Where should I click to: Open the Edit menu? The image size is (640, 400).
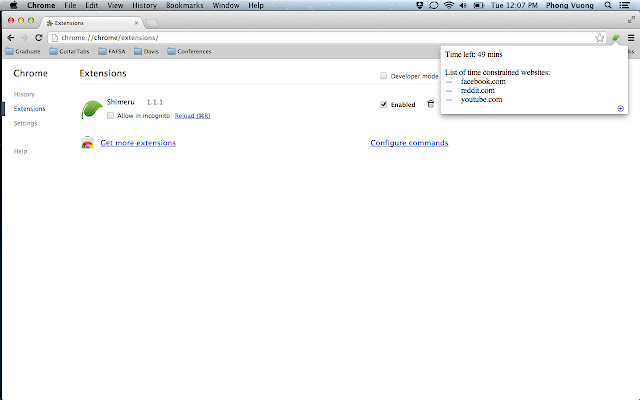coord(91,5)
